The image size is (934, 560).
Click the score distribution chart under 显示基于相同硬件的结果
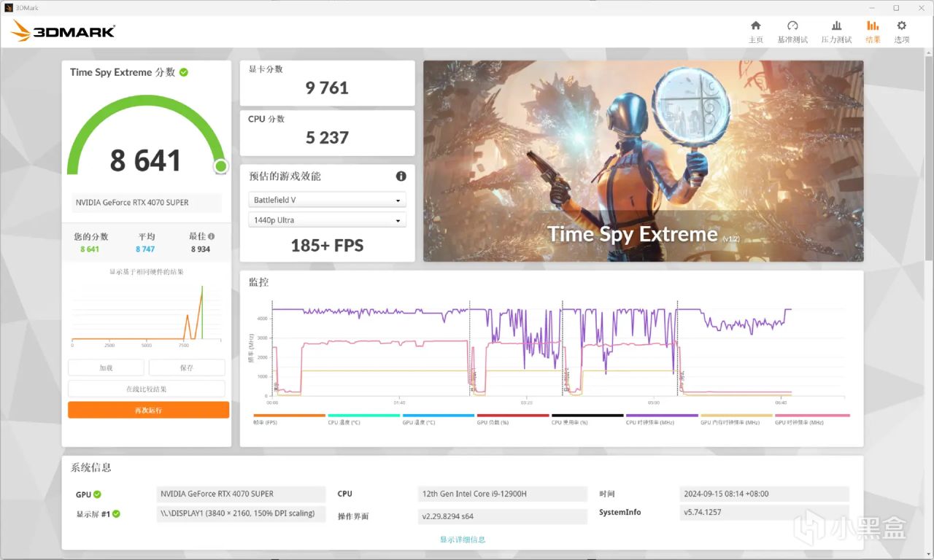click(x=147, y=315)
